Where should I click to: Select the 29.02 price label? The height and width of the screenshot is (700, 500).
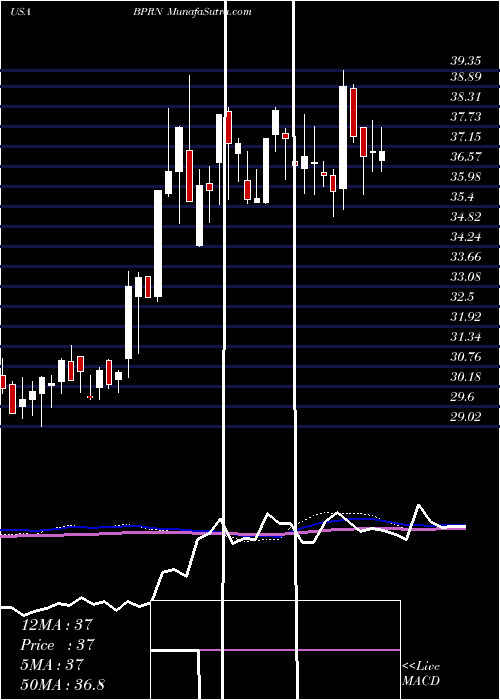[465, 417]
